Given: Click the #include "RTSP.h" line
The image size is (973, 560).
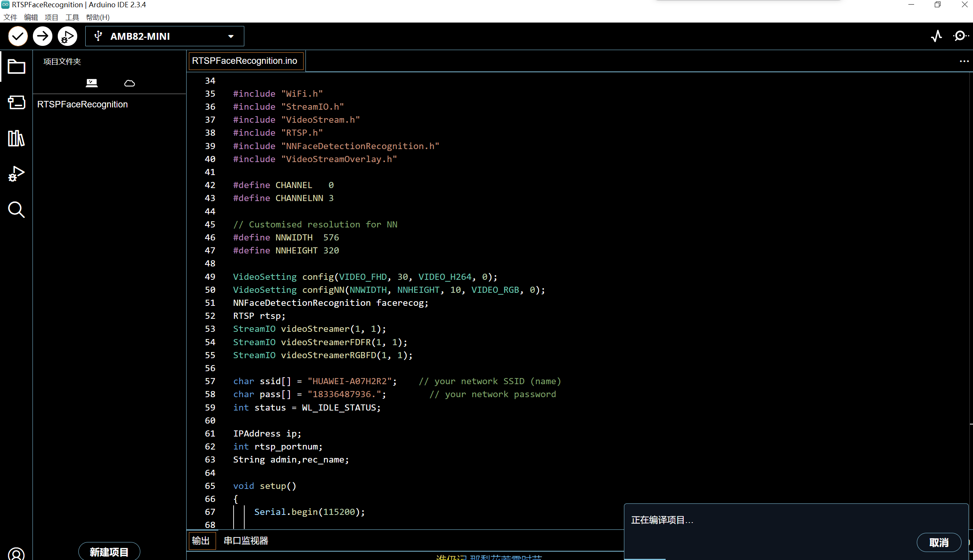Looking at the screenshot, I should click(x=278, y=133).
